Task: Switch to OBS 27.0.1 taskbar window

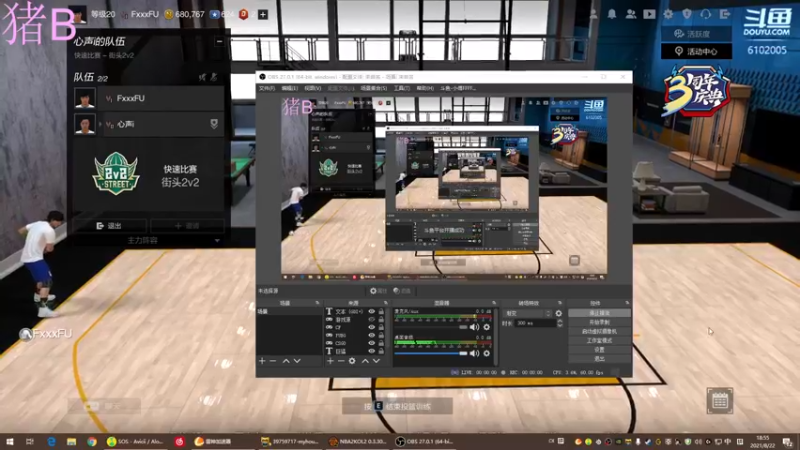Action: (424, 442)
